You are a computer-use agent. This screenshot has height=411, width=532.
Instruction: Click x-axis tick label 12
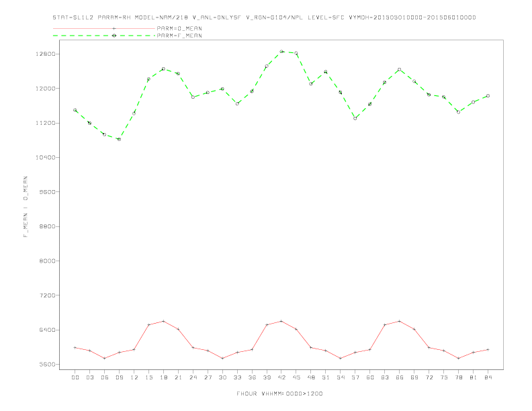pyautogui.click(x=134, y=377)
